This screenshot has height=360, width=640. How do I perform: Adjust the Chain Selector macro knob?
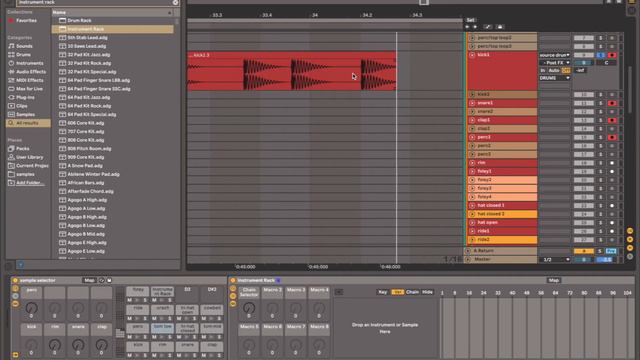(x=249, y=308)
